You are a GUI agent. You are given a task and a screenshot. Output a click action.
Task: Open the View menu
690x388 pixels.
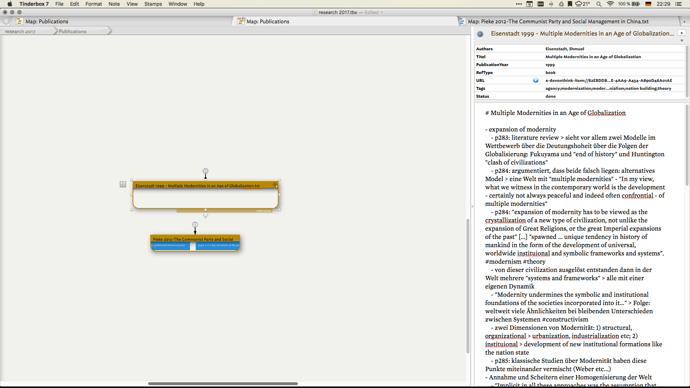pos(132,4)
